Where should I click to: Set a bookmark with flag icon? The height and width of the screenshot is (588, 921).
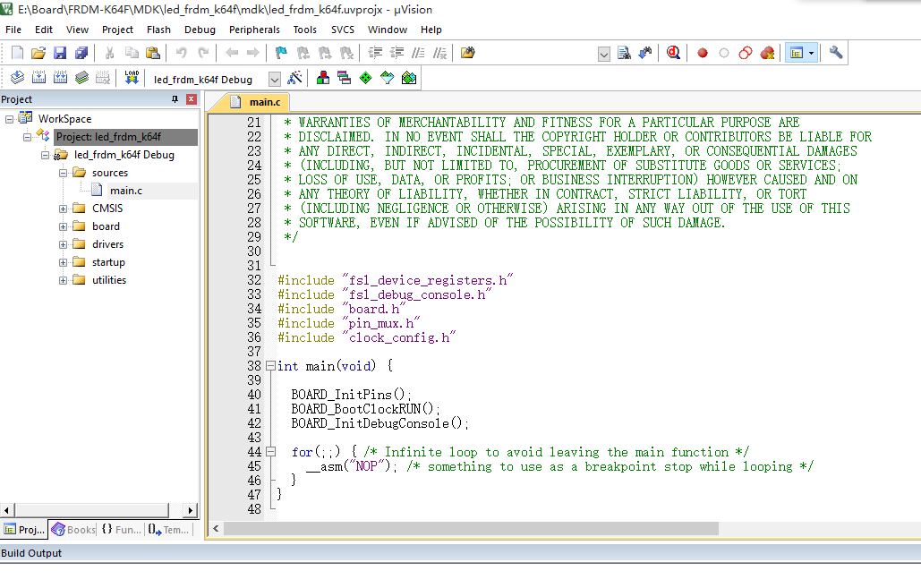pyautogui.click(x=281, y=53)
